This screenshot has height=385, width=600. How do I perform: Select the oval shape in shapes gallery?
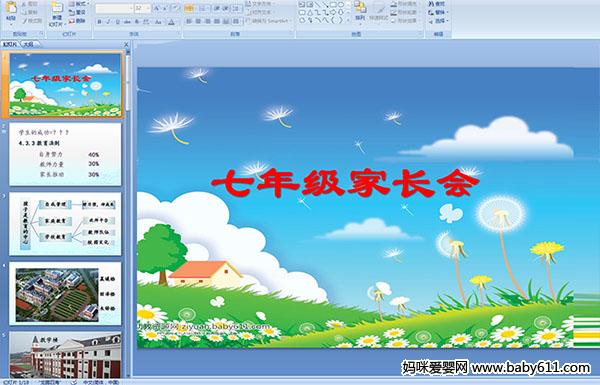click(x=341, y=5)
